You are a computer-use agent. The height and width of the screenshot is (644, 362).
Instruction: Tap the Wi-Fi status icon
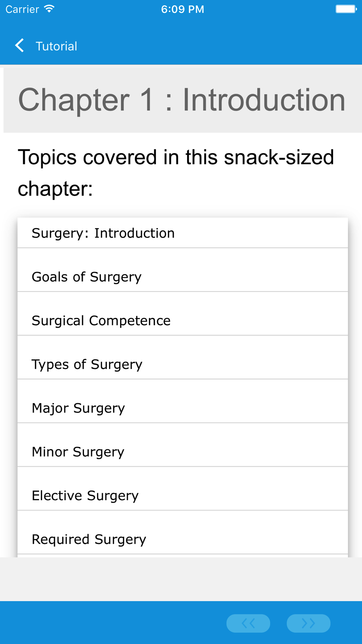(x=49, y=9)
